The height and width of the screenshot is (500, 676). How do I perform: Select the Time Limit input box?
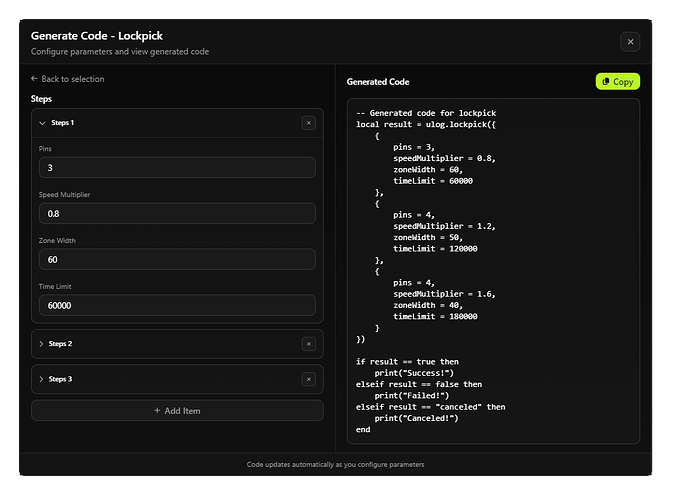point(177,305)
